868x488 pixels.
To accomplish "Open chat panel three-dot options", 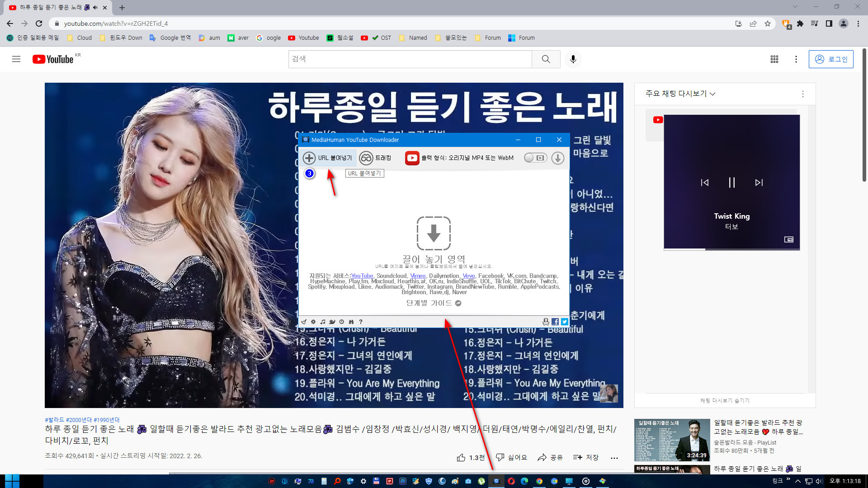I will [x=803, y=94].
